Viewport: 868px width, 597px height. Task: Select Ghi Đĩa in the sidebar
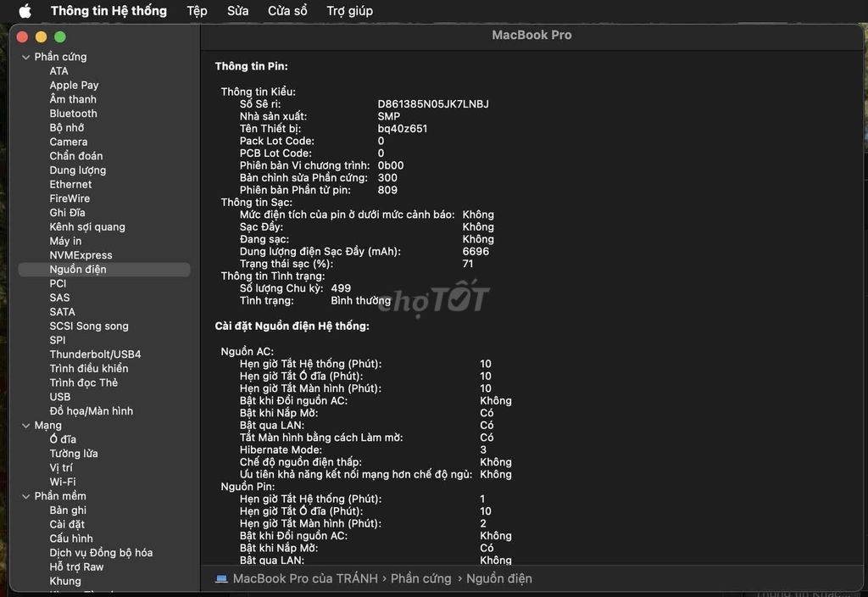67,213
